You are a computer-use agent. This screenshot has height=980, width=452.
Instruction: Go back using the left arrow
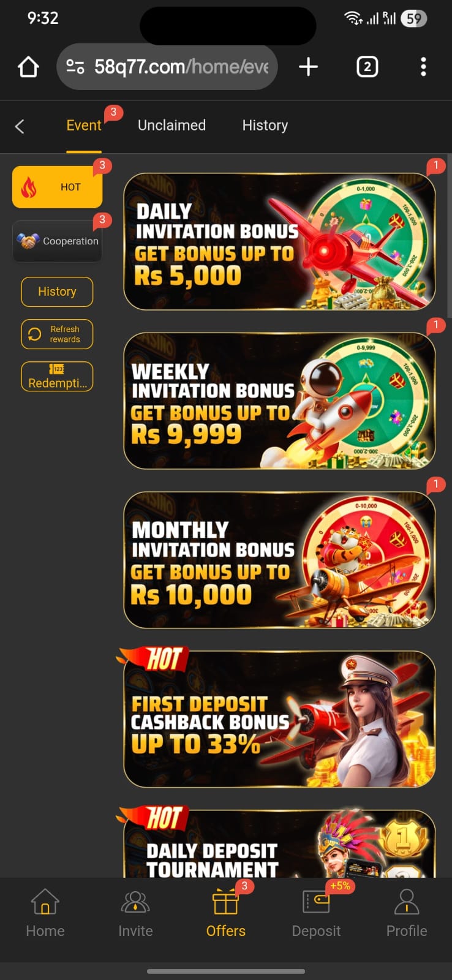coord(20,126)
